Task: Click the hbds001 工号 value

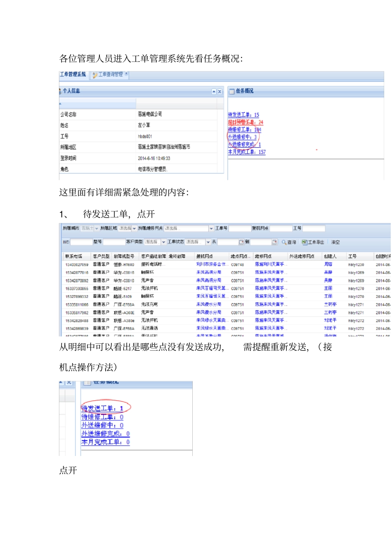Action: [x=145, y=136]
